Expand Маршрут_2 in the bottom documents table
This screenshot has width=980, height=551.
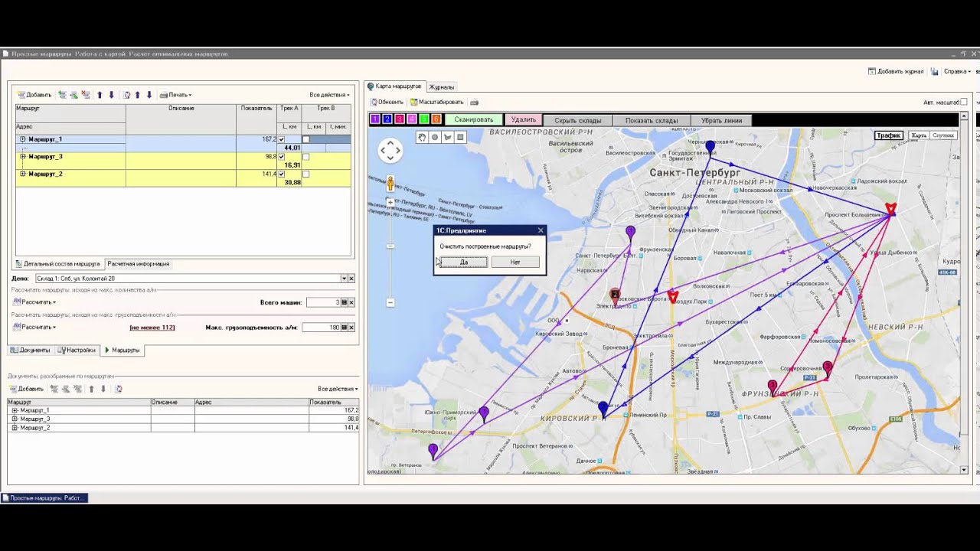(15, 427)
